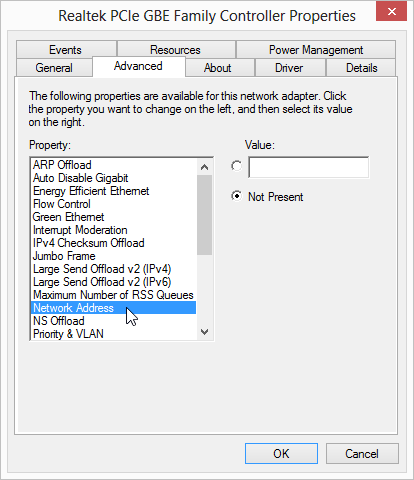
Task: Select the Value text radio button
Action: click(x=237, y=166)
